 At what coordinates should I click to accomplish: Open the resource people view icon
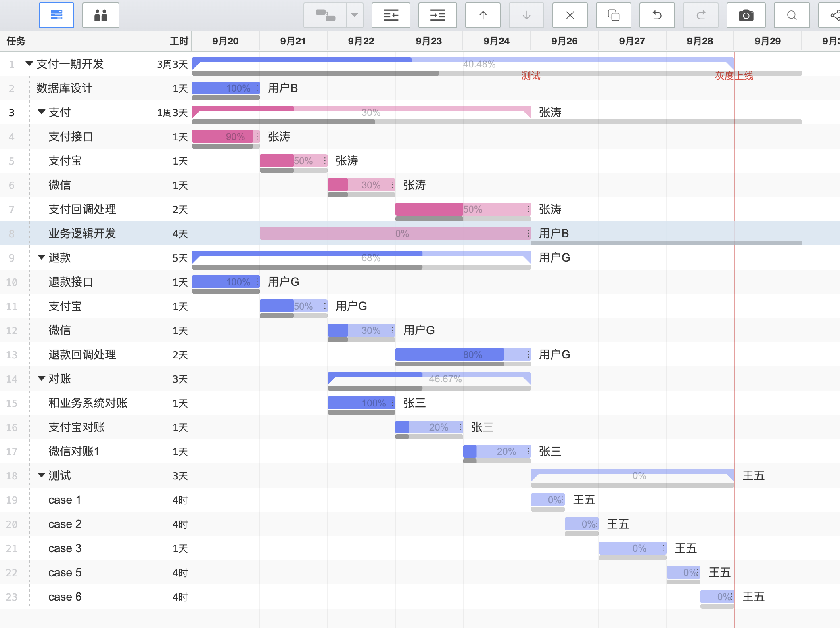[101, 15]
